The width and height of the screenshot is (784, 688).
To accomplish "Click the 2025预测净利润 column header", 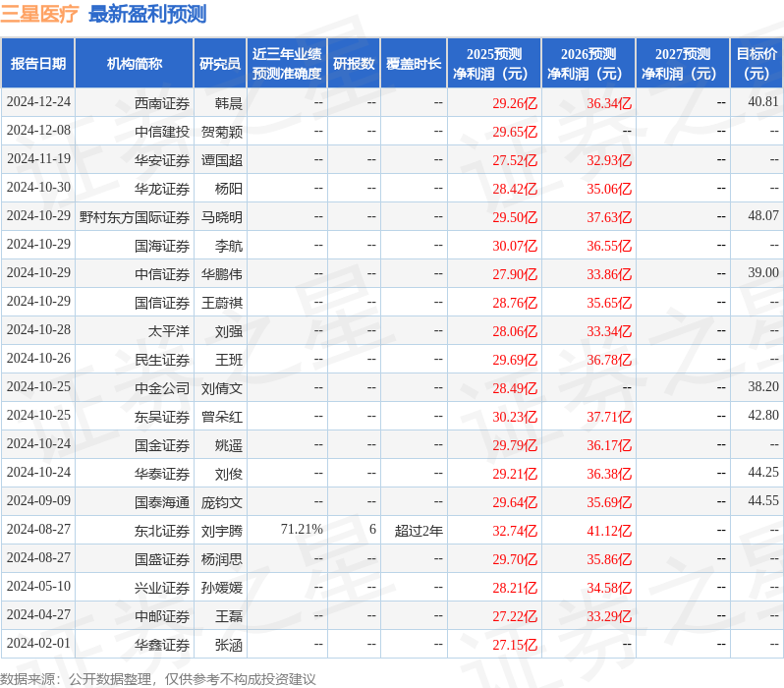I will (494, 64).
